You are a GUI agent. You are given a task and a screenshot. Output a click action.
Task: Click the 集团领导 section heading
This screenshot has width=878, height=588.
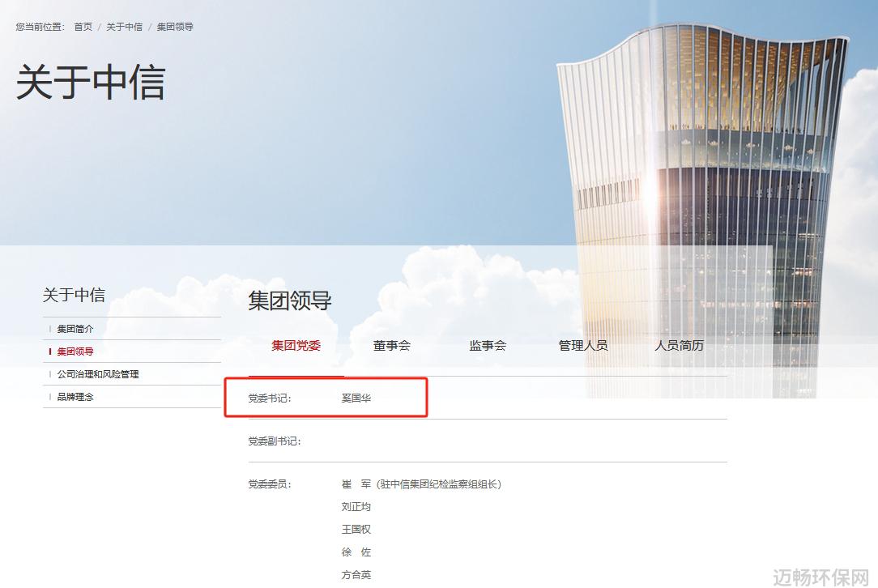[x=290, y=300]
